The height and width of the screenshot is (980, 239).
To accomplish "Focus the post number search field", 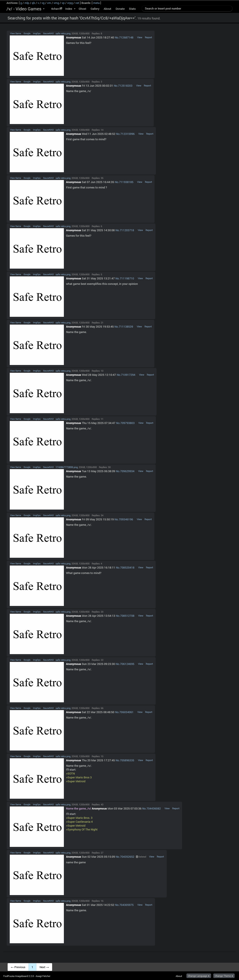I will tap(187, 8).
